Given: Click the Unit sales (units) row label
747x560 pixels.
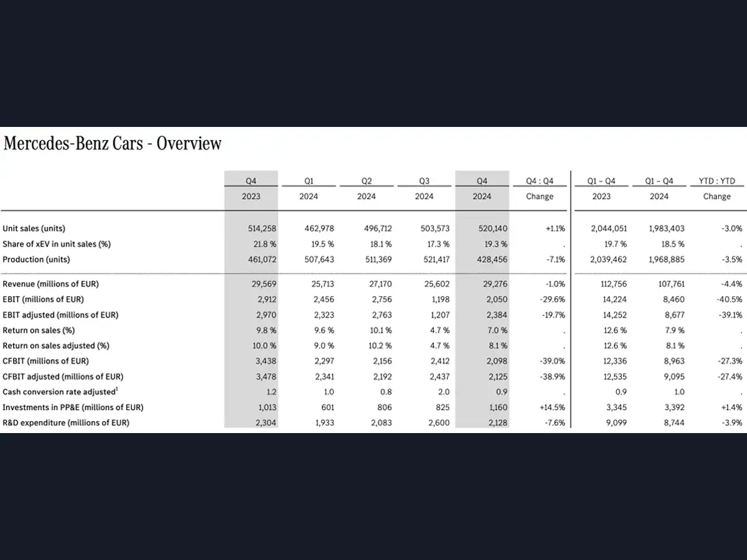Looking at the screenshot, I should 34,228.
